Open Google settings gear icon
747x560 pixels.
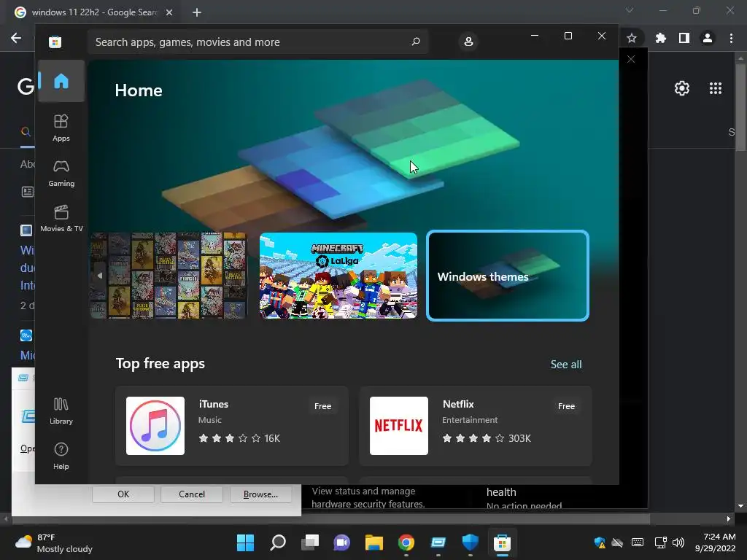click(x=682, y=88)
